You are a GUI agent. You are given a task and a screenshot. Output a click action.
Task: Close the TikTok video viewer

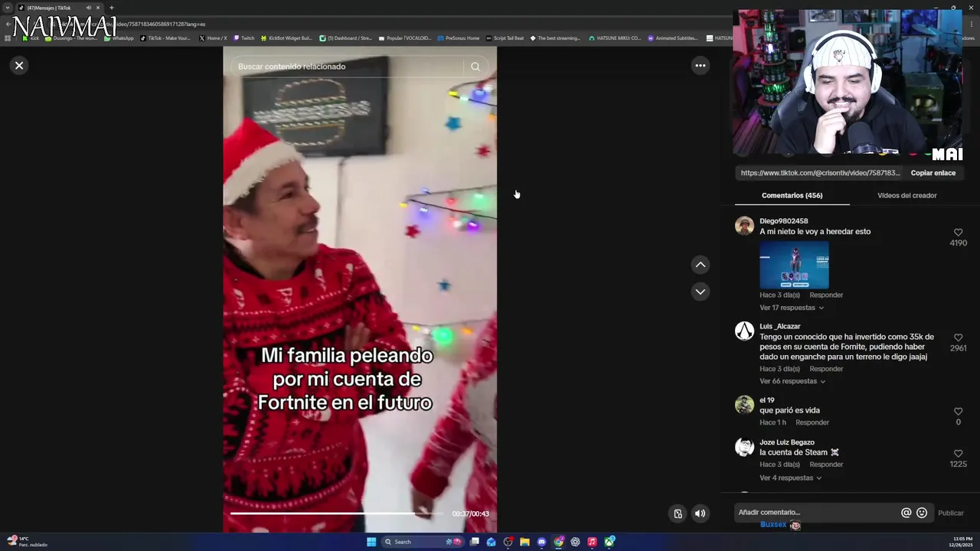(x=19, y=66)
